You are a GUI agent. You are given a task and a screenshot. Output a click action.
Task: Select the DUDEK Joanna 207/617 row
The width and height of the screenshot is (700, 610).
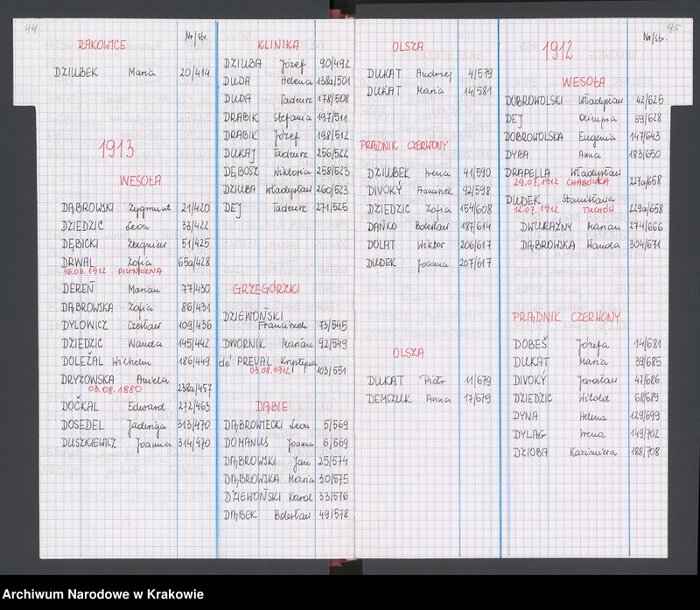[430, 263]
